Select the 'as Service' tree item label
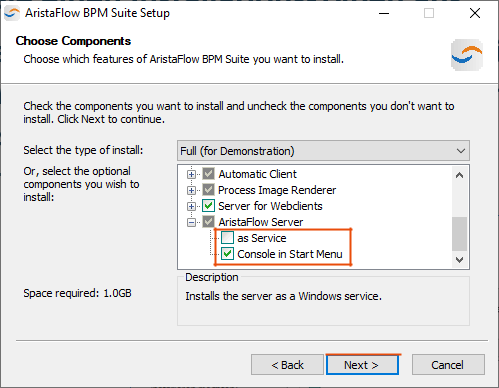Viewport: 499px width, 388px height. click(262, 238)
